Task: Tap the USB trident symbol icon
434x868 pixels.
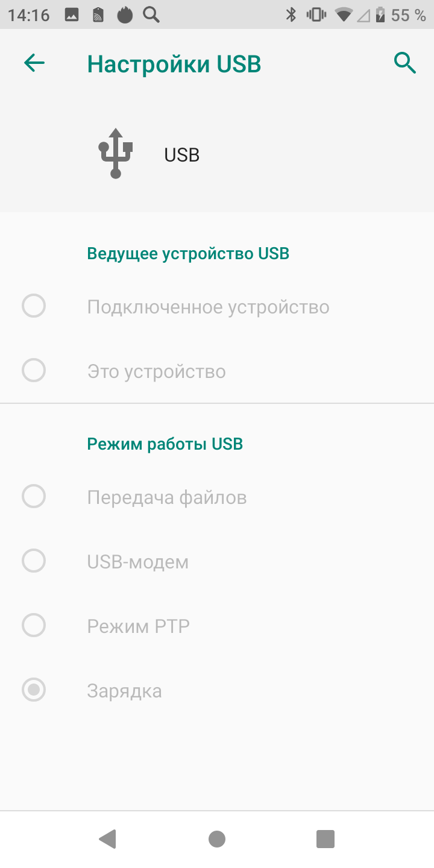Action: point(116,154)
